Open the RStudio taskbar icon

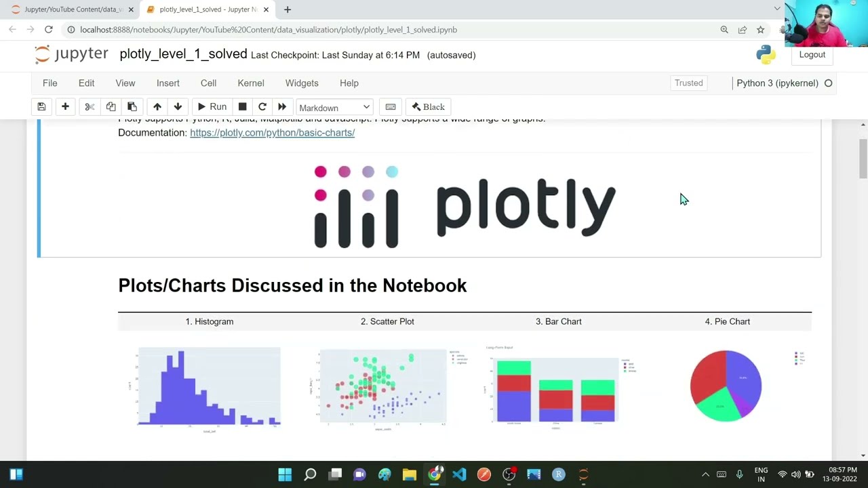[559, 474]
